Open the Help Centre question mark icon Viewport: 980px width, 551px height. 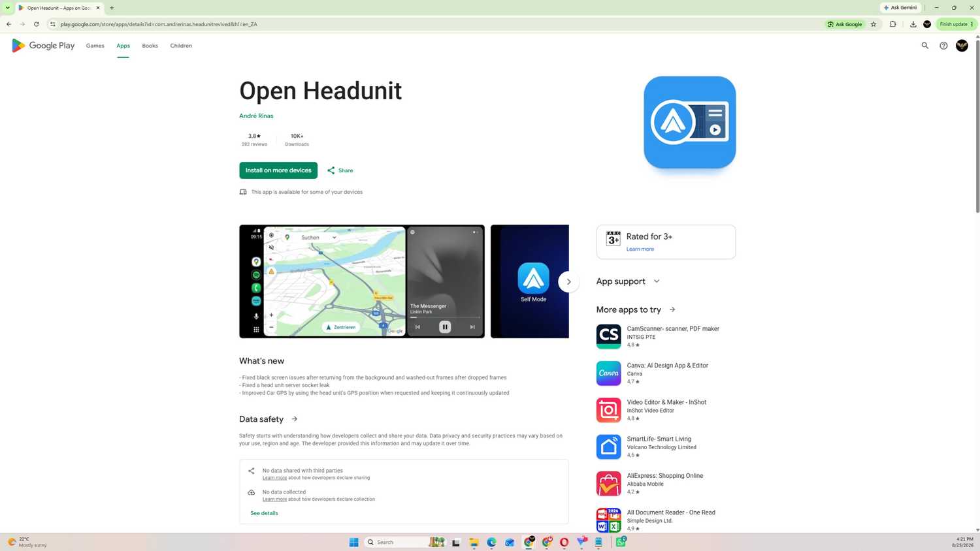943,46
